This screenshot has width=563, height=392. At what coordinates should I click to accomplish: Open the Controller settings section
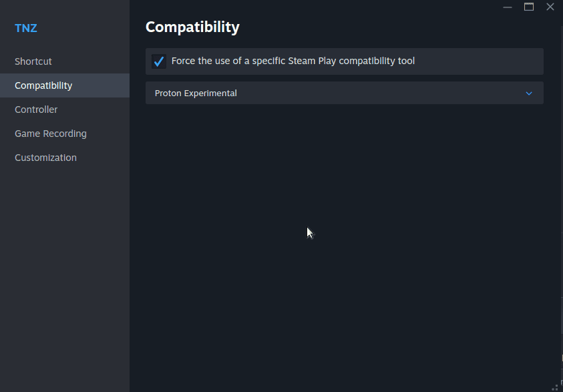(36, 110)
